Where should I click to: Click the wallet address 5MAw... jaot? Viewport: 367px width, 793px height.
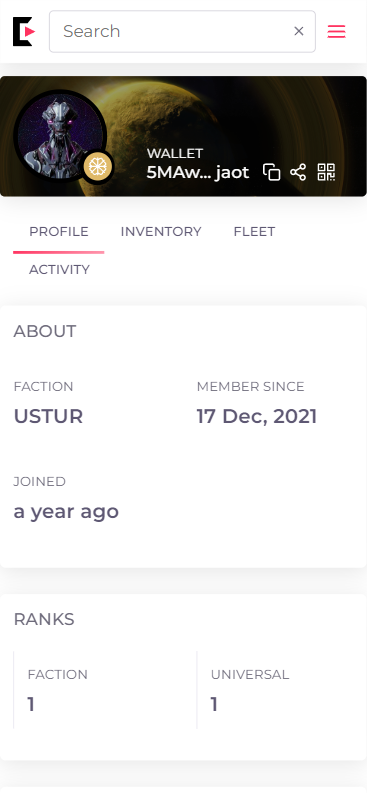tap(198, 172)
